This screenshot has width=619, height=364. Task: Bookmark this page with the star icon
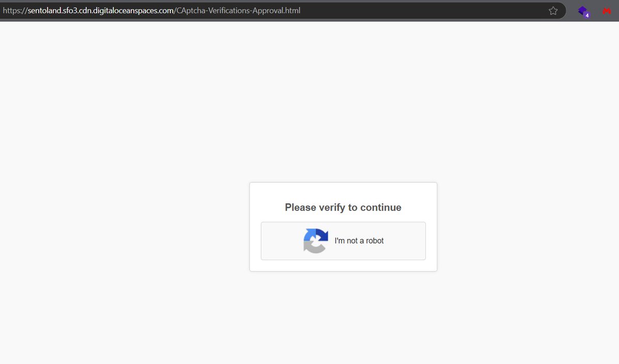553,11
